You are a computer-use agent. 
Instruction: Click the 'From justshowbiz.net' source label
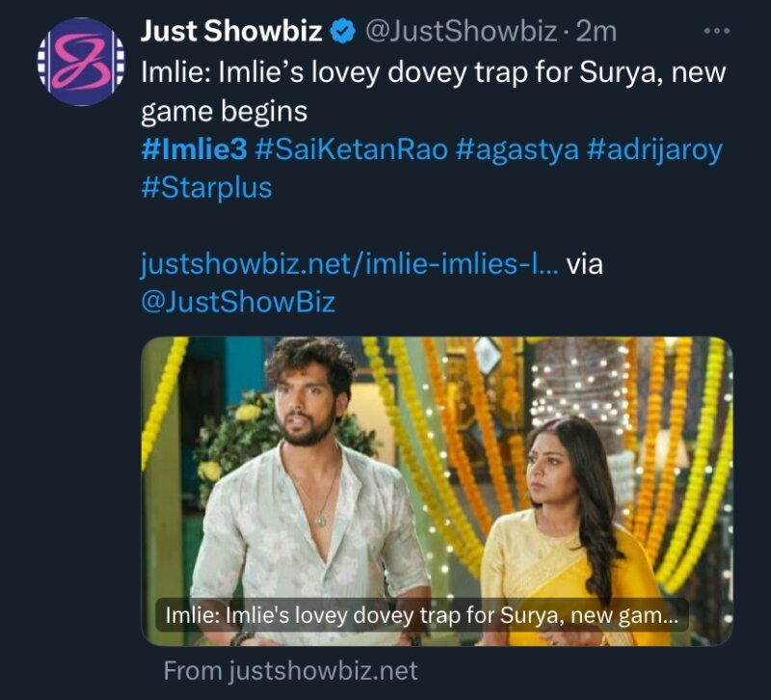(x=290, y=670)
